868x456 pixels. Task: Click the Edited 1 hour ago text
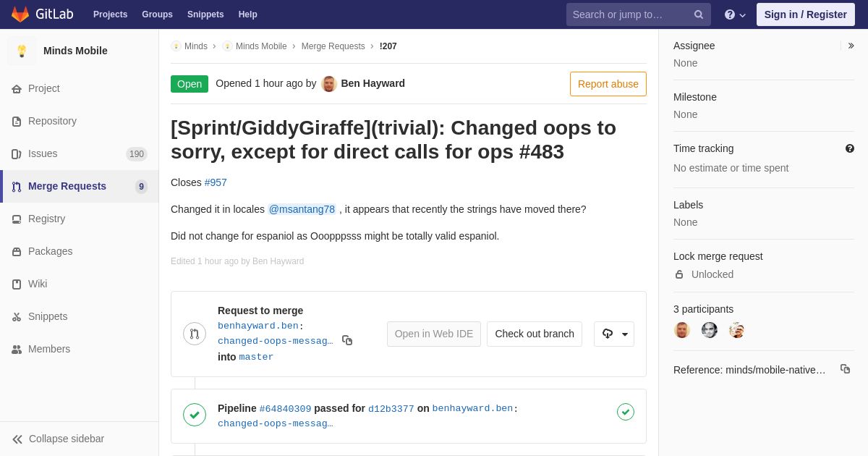pos(237,261)
